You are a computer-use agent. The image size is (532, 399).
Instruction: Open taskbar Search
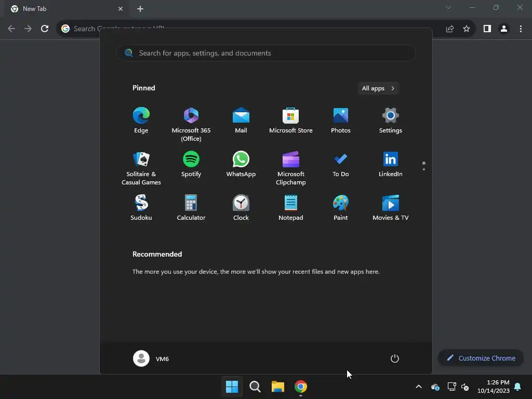255,387
